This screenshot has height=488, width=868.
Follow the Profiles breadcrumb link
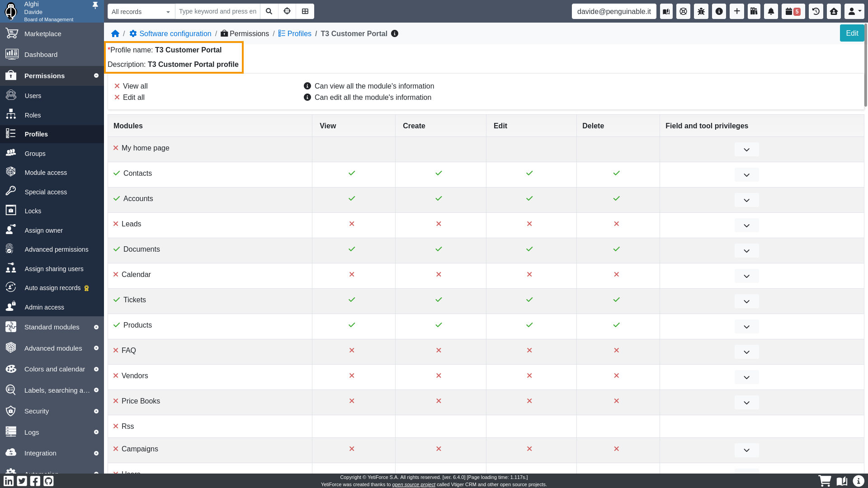pyautogui.click(x=299, y=34)
